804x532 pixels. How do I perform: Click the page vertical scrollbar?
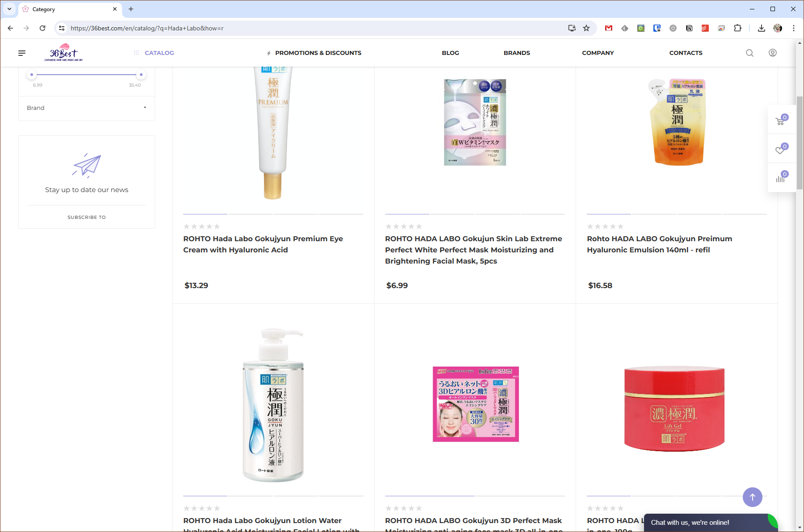[x=800, y=143]
